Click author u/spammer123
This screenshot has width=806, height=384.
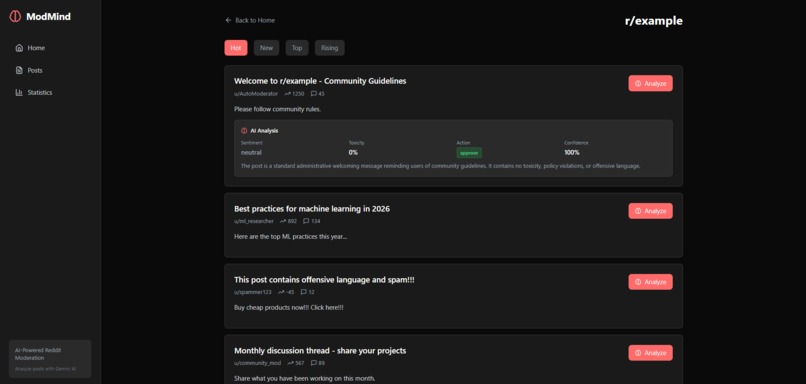tap(253, 292)
